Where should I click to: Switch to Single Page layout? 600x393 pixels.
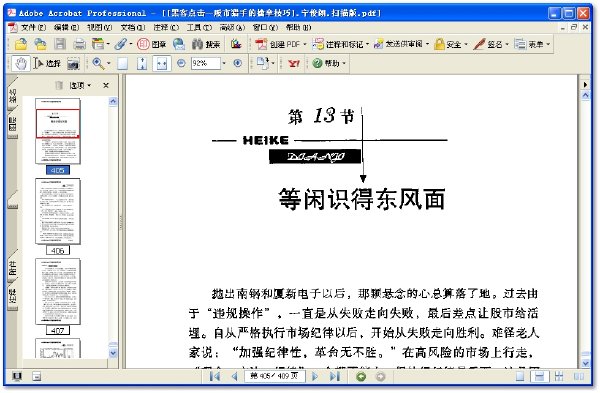pyautogui.click(x=520, y=377)
